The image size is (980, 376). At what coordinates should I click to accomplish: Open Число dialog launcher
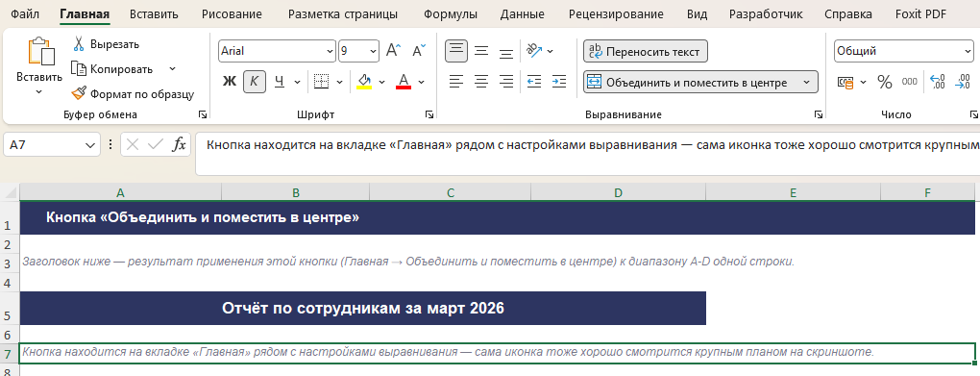973,114
